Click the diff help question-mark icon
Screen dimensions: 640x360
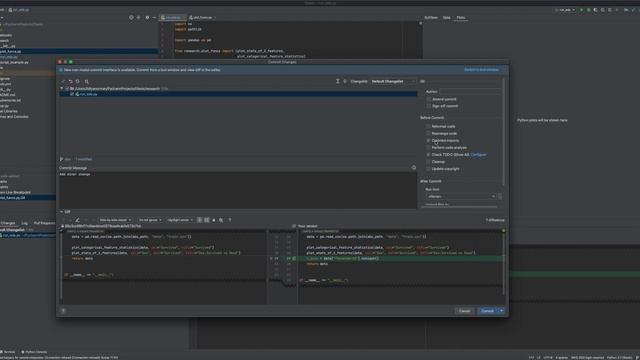pyautogui.click(x=230, y=220)
